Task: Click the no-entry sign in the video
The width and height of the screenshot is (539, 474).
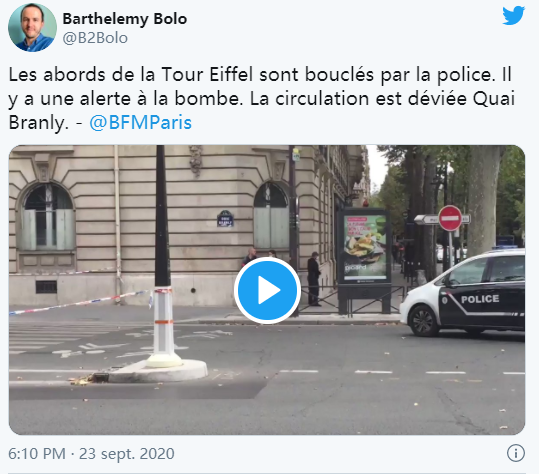Action: pos(450,218)
